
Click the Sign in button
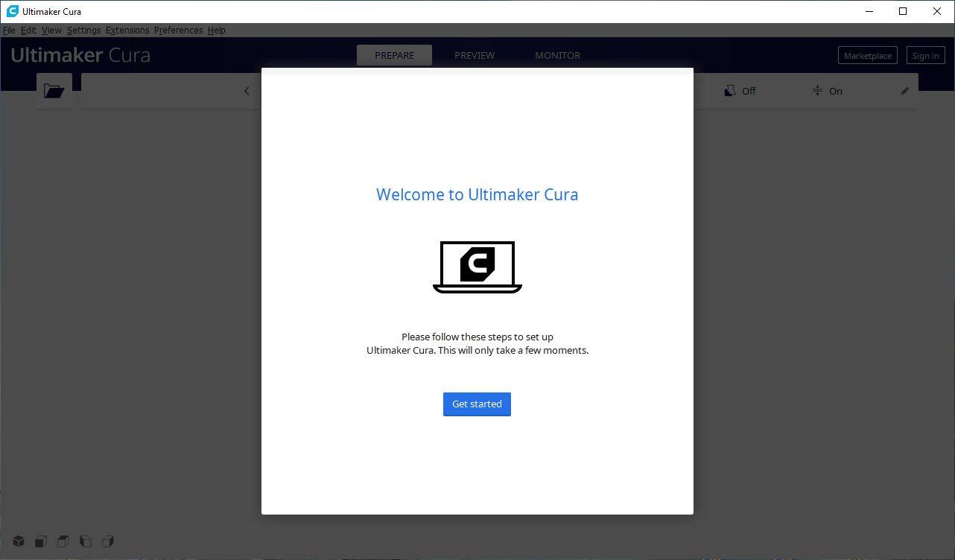(925, 56)
